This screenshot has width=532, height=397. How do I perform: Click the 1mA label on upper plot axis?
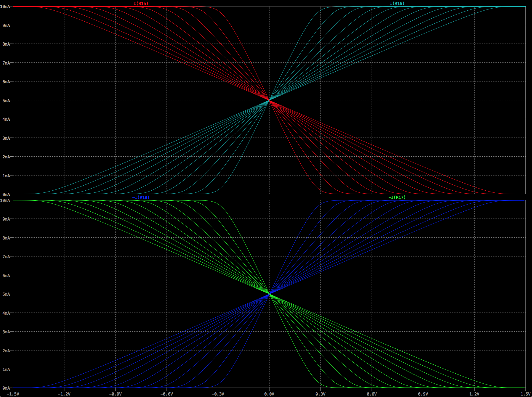click(x=6, y=176)
